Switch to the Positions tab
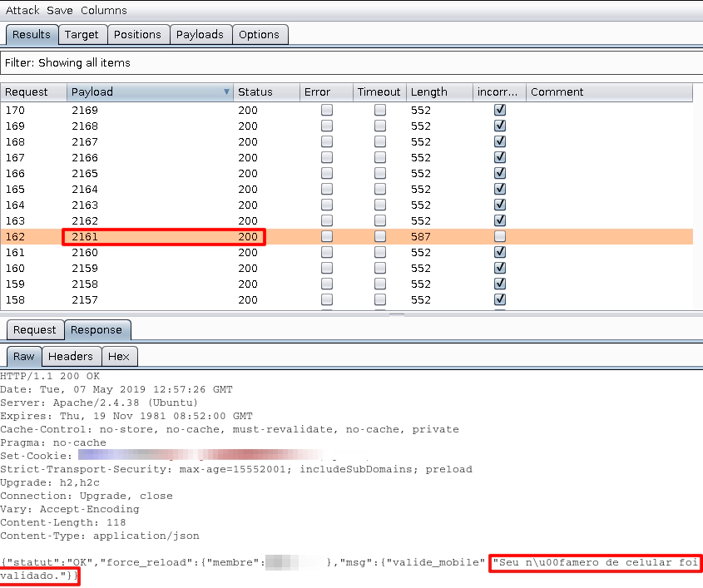 point(137,34)
